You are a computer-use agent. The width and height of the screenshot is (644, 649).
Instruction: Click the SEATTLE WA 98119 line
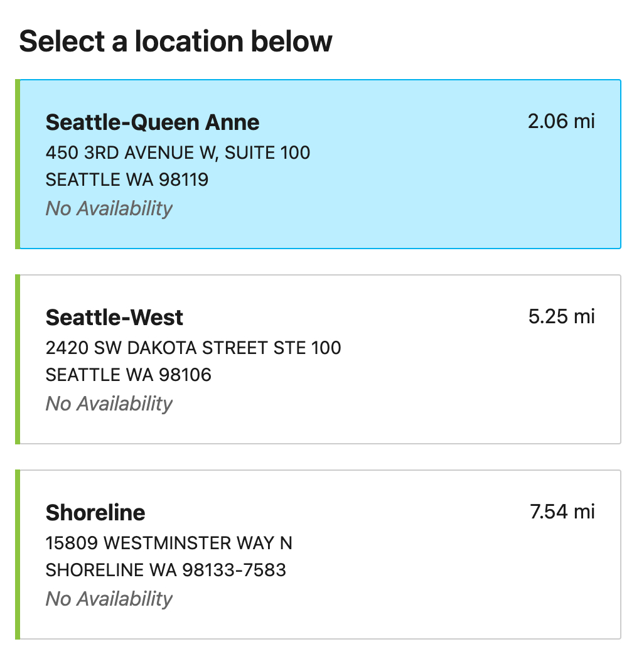pyautogui.click(x=127, y=180)
